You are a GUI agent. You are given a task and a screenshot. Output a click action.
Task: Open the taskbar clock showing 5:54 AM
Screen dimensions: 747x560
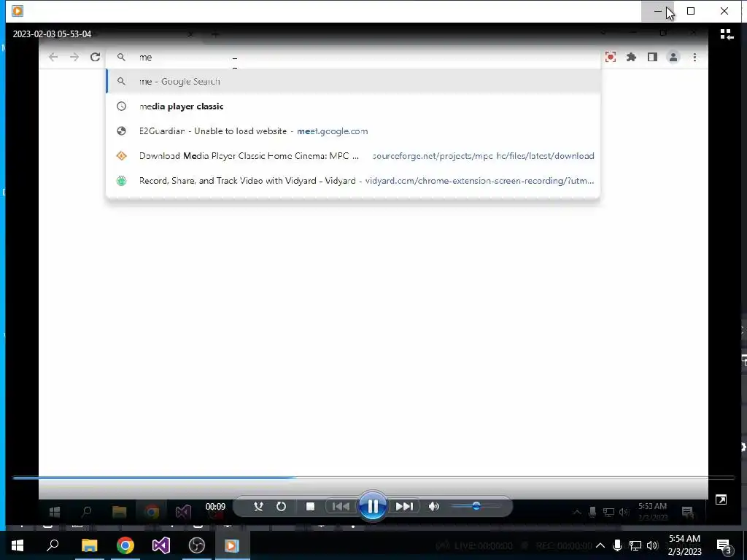click(x=684, y=545)
